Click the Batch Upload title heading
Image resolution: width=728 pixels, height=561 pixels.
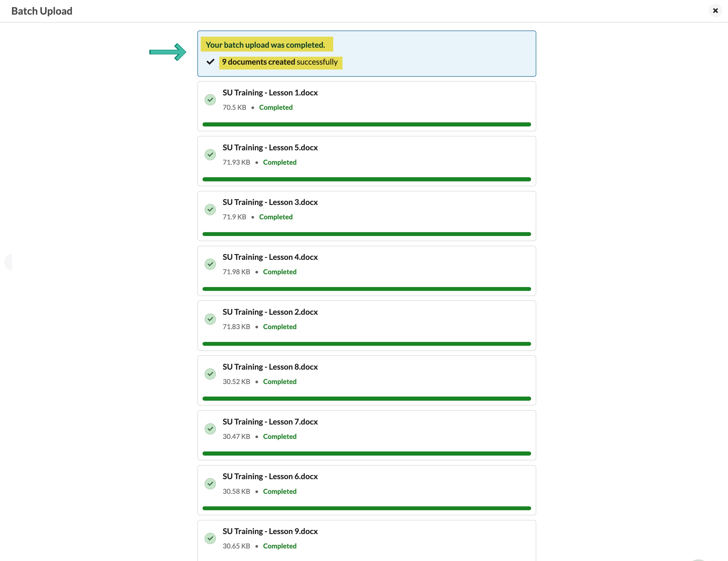[42, 11]
